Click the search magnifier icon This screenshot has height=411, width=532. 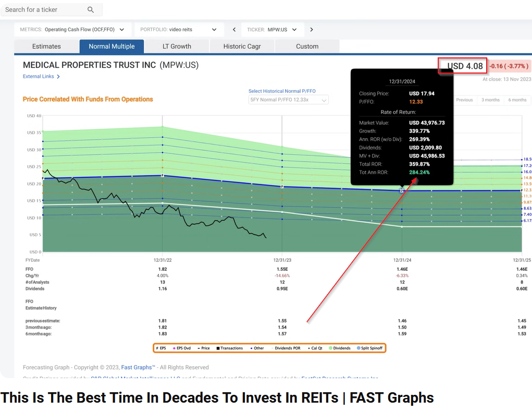coord(91,10)
